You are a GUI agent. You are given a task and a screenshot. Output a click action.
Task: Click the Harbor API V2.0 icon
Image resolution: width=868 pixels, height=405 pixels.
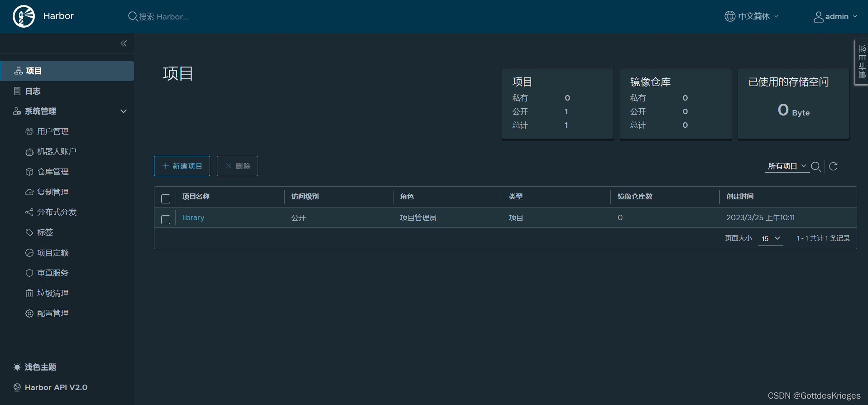17,387
